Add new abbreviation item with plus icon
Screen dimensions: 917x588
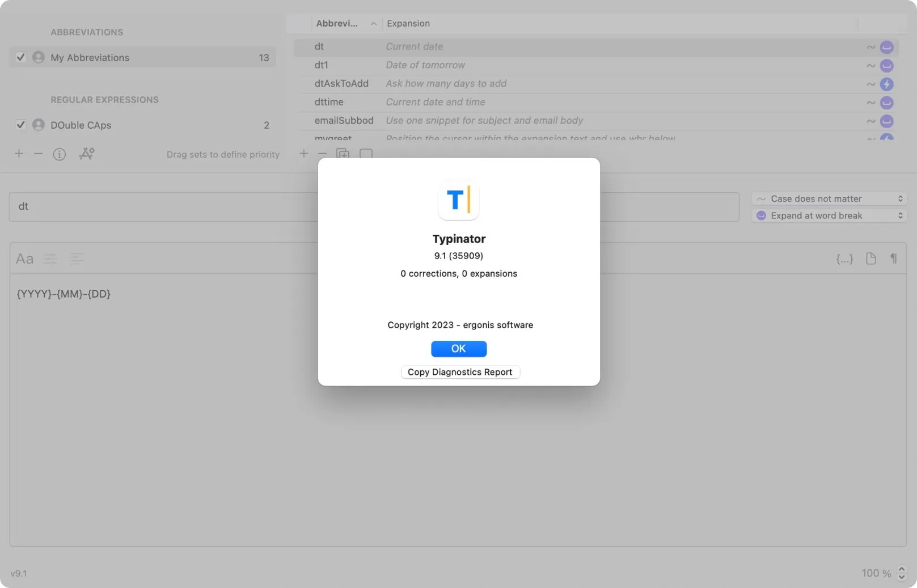click(304, 154)
